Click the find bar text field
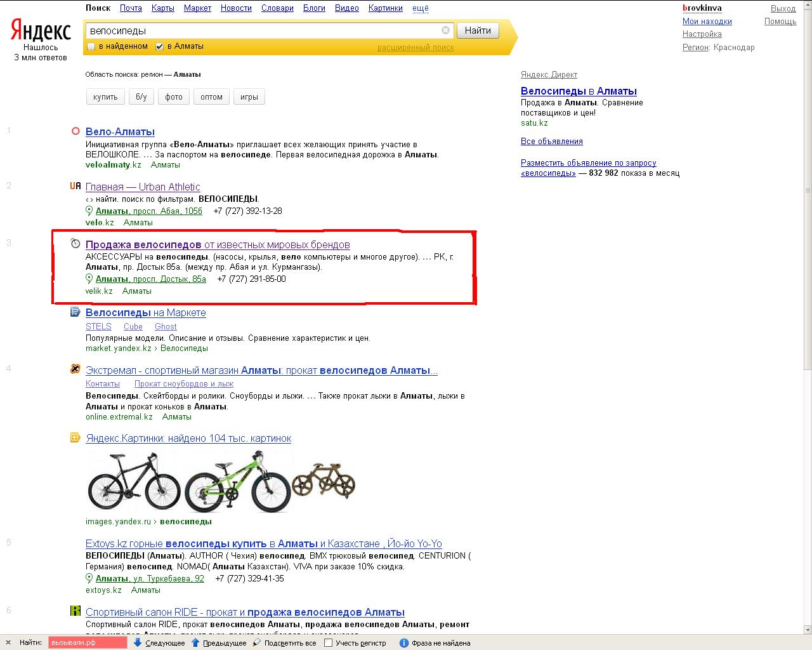The height and width of the screenshot is (650, 812). click(88, 642)
